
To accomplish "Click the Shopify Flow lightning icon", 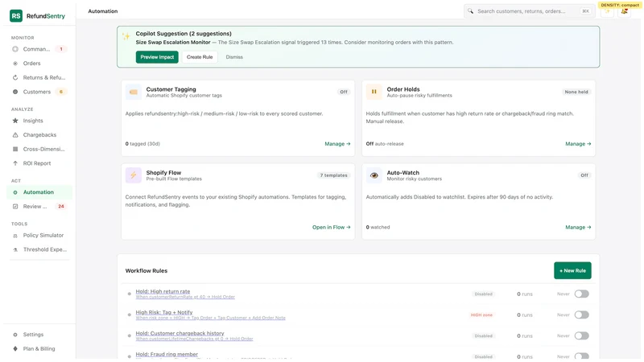I will [x=134, y=175].
